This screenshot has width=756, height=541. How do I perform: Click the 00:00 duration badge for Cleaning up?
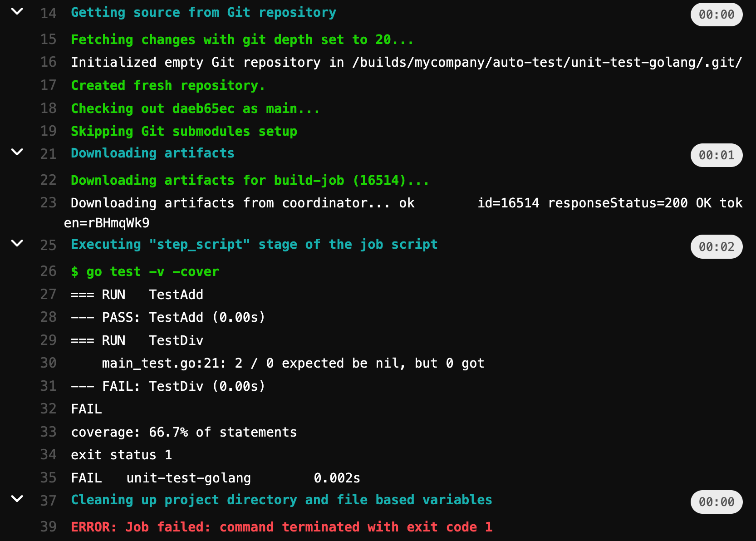click(716, 502)
